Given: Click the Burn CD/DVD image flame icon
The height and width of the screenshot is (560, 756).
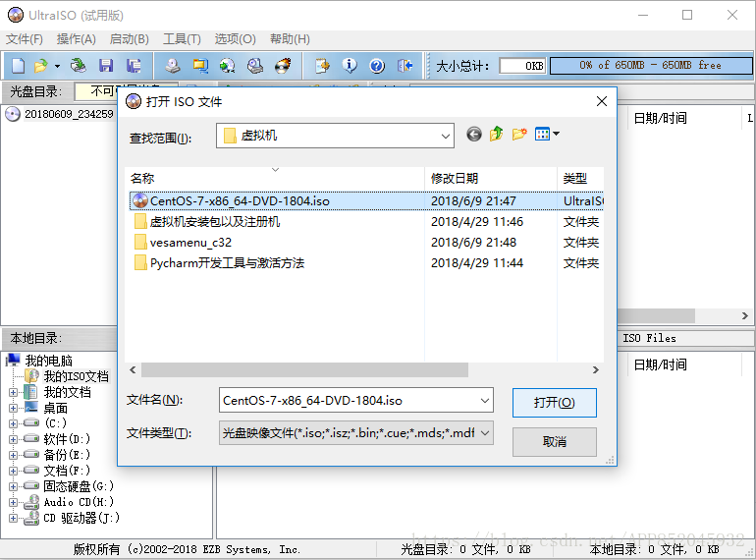Looking at the screenshot, I should (283, 66).
